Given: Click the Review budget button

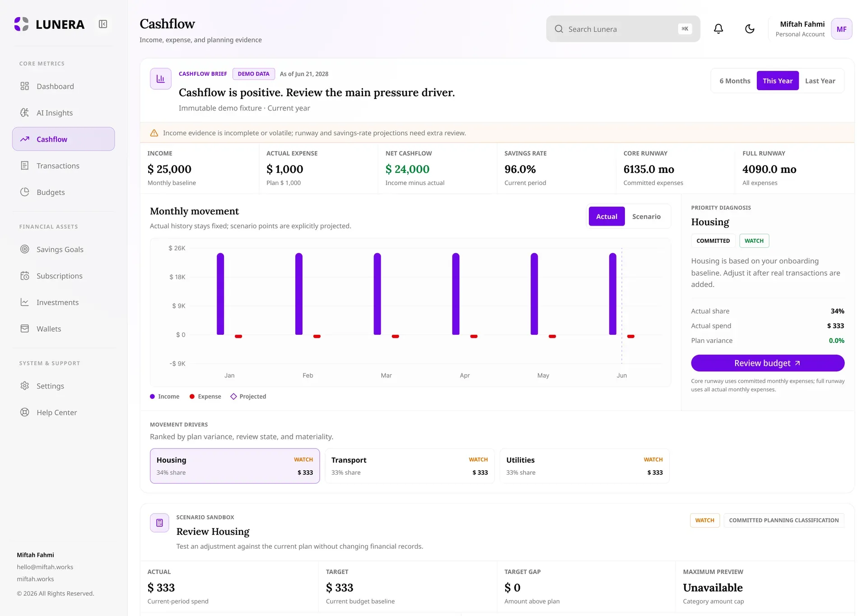Looking at the screenshot, I should pyautogui.click(x=768, y=363).
